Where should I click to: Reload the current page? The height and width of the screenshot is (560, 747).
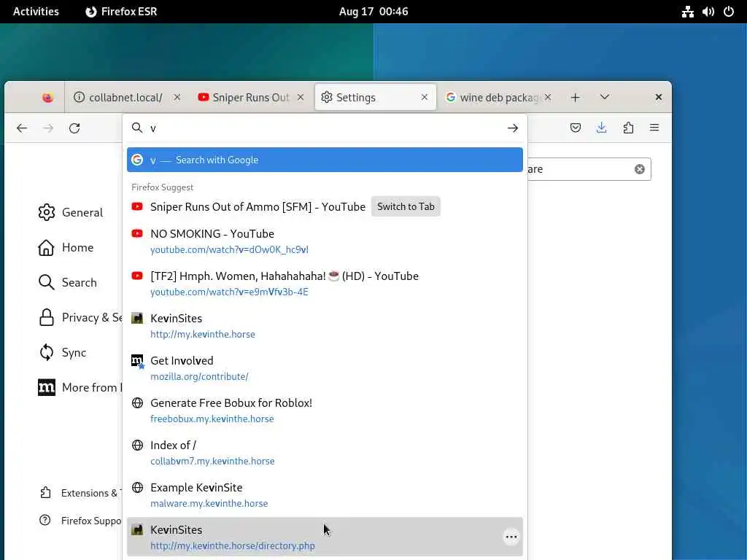pos(74,128)
